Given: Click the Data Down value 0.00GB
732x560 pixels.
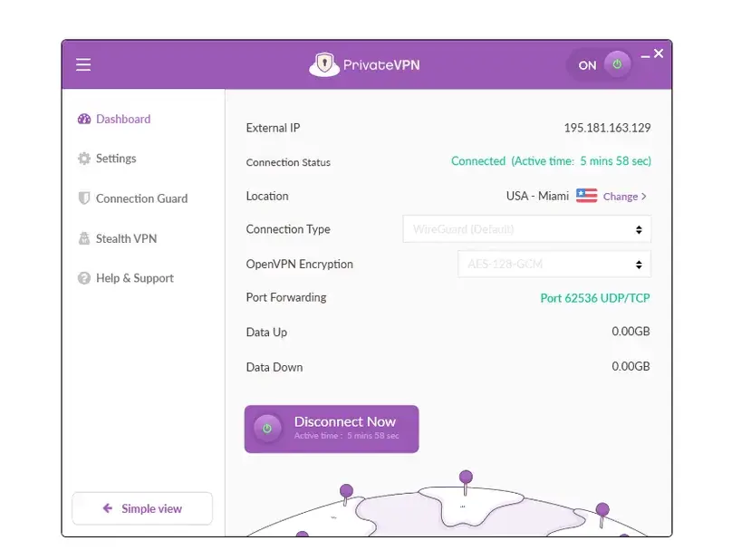Looking at the screenshot, I should 631,367.
